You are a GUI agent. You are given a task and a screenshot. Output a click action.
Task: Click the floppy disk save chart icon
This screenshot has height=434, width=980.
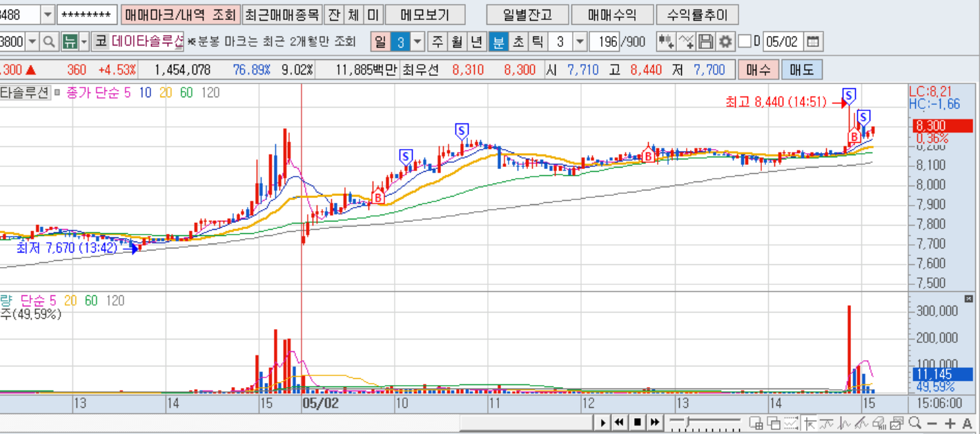(705, 41)
